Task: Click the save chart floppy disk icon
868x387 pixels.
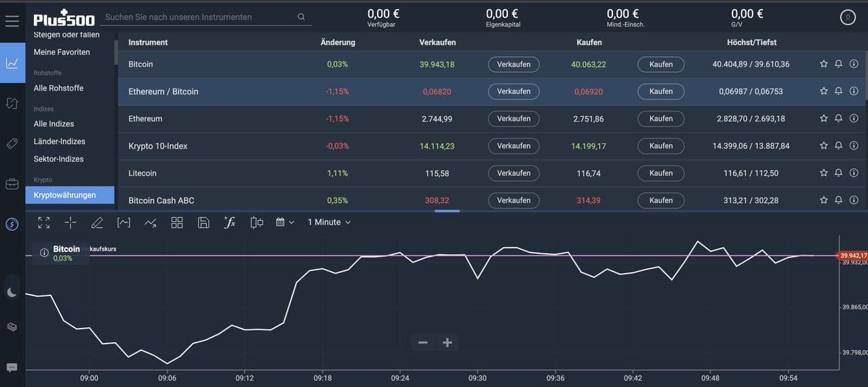Action: coord(203,222)
